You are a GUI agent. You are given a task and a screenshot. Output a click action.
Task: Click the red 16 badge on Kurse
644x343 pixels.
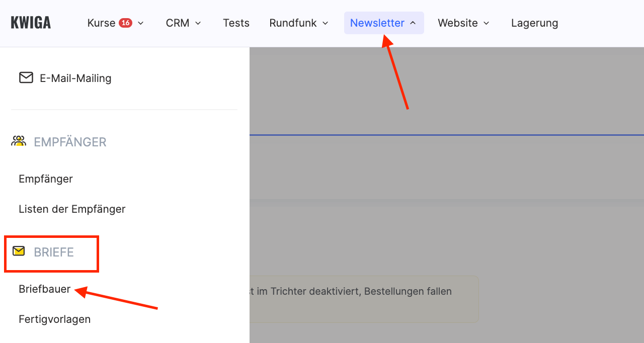coord(125,23)
